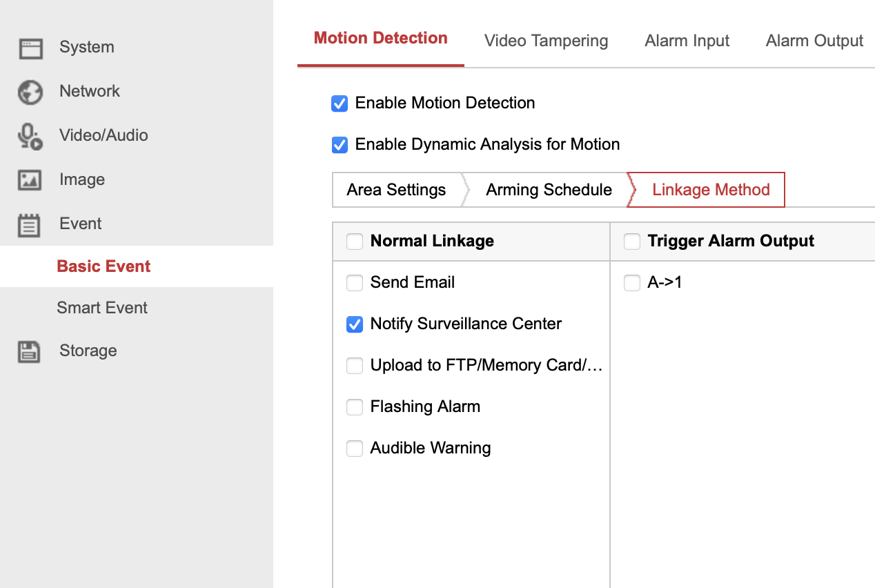
Task: Uncheck Enable Dynamic Analysis for Motion
Action: click(340, 145)
